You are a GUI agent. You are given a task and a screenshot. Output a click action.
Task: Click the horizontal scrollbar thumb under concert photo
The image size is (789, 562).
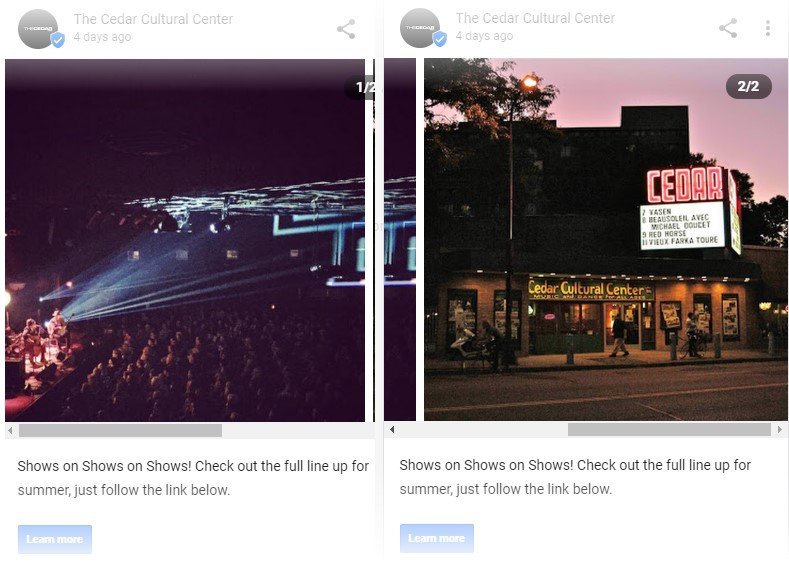(120, 430)
